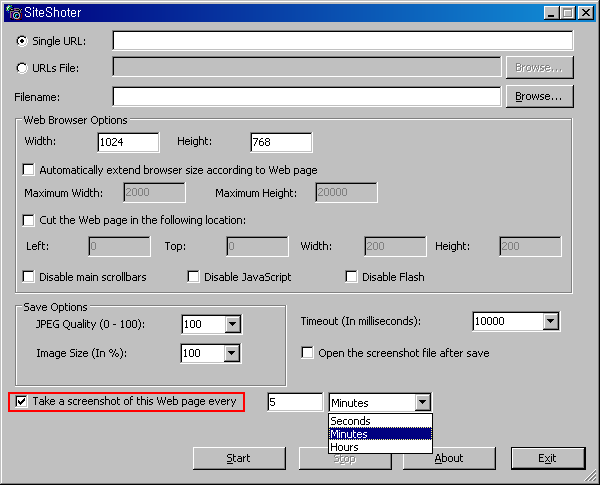Toggle Disable Flash checkbox
This screenshot has width=600, height=486.
(351, 277)
